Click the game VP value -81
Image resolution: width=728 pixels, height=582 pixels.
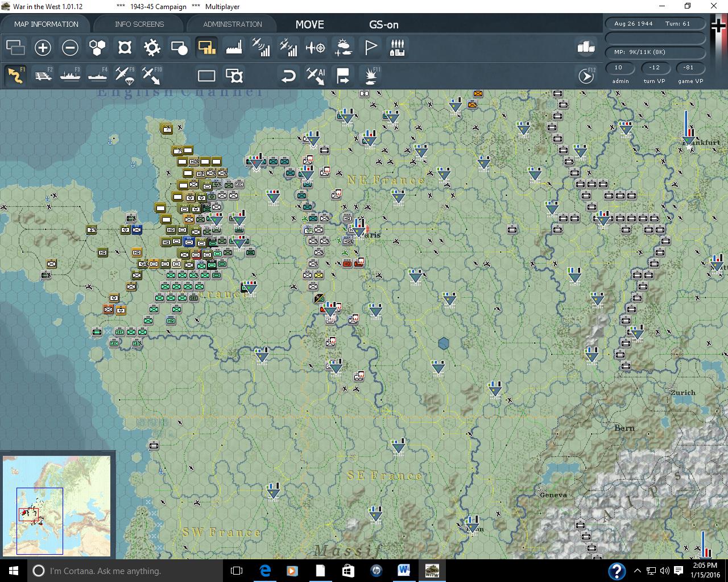tap(689, 68)
